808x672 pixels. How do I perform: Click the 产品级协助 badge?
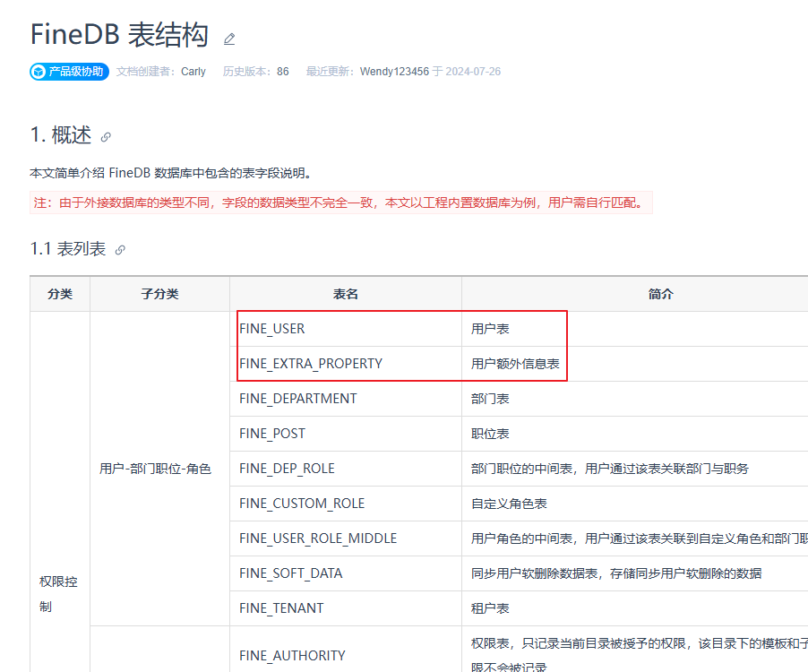(69, 72)
